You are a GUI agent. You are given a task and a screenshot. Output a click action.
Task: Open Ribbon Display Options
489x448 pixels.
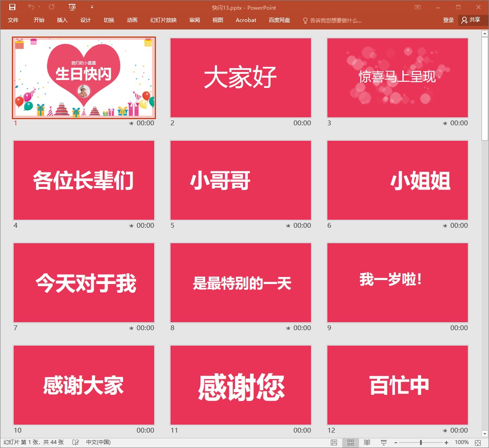(417, 7)
